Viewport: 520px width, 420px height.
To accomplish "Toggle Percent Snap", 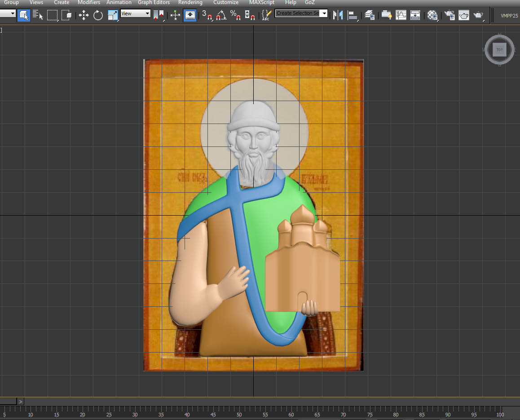I will (x=235, y=15).
